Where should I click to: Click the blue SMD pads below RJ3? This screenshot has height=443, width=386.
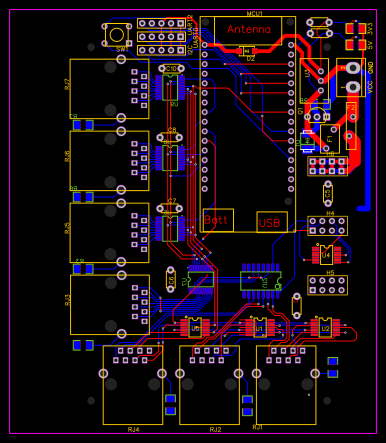tap(83, 345)
